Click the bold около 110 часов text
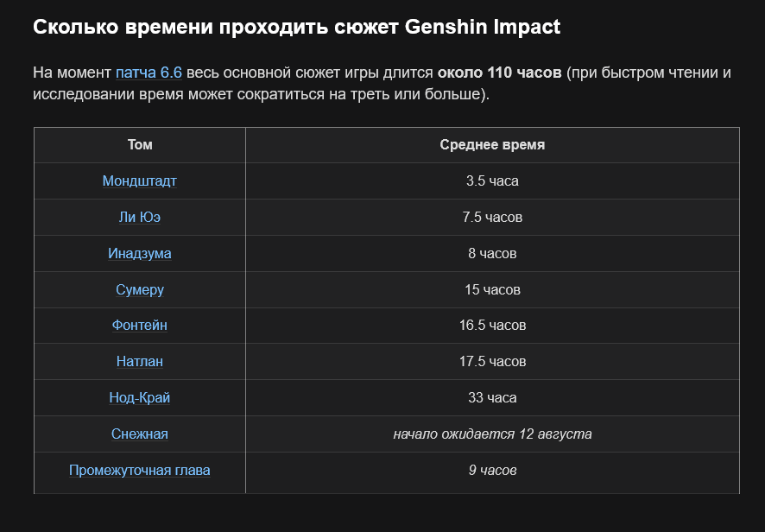Viewport: 765px width, 532px height. click(x=499, y=73)
